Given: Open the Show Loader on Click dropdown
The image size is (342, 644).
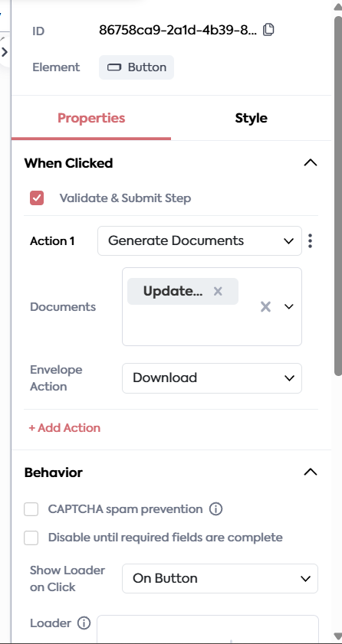Looking at the screenshot, I should (x=220, y=579).
